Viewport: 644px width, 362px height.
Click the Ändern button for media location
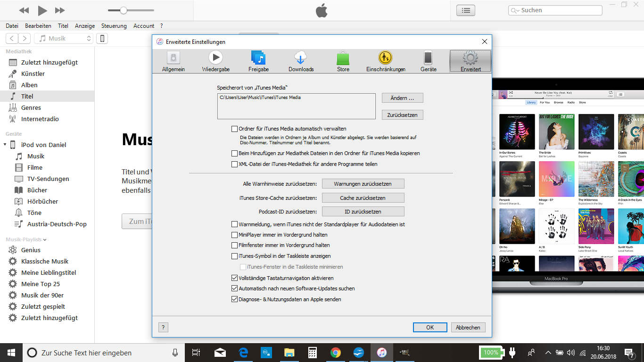point(402,98)
